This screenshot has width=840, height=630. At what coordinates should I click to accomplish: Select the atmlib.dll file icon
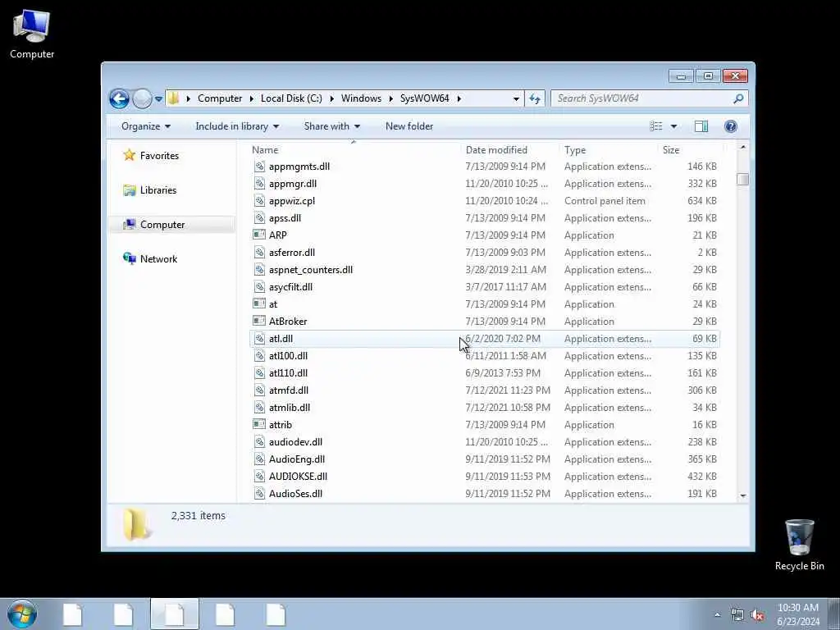coord(259,408)
